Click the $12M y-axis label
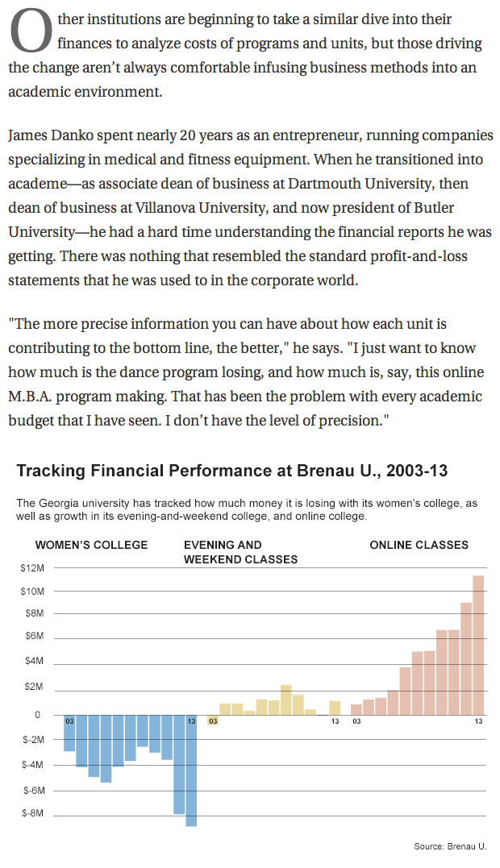The height and width of the screenshot is (868, 500). [32, 568]
